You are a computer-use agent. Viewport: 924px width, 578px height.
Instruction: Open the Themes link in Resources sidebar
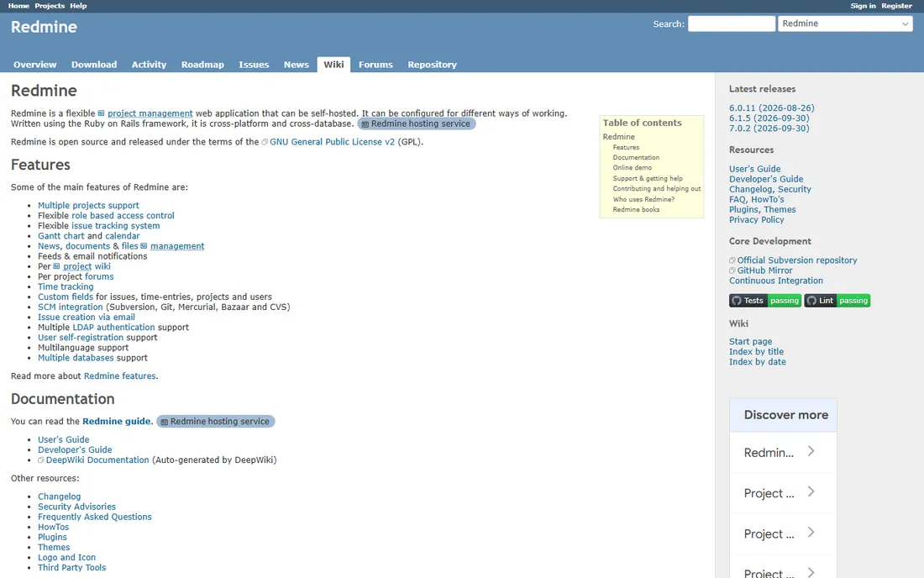tap(780, 210)
